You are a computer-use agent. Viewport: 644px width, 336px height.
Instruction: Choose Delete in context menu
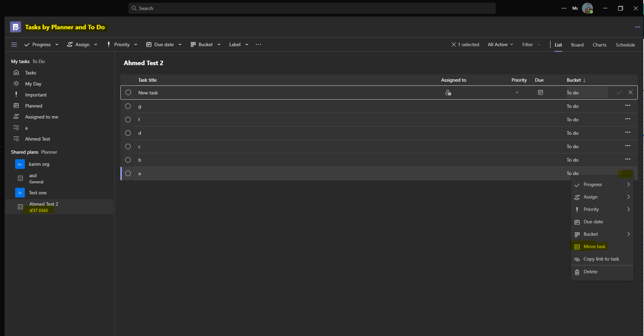[x=602, y=272]
